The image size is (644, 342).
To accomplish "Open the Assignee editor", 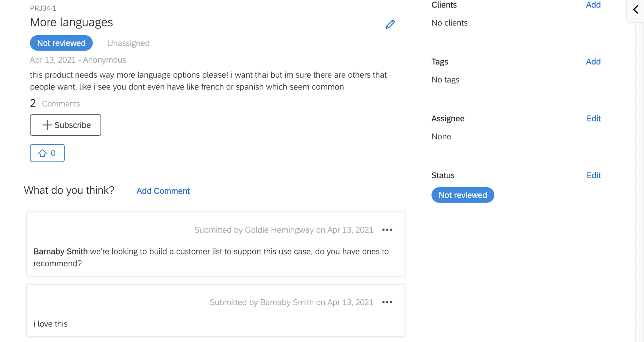I will coord(593,118).
